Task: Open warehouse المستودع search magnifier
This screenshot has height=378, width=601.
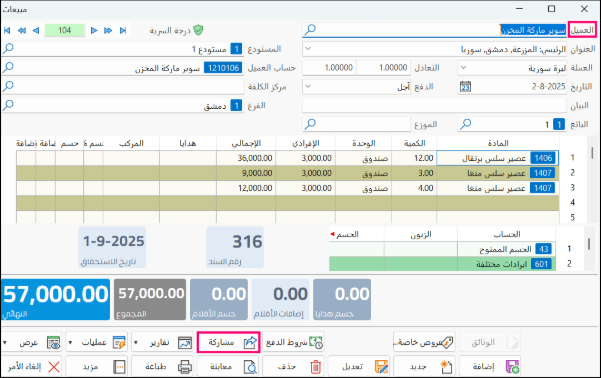Action: (x=8, y=48)
